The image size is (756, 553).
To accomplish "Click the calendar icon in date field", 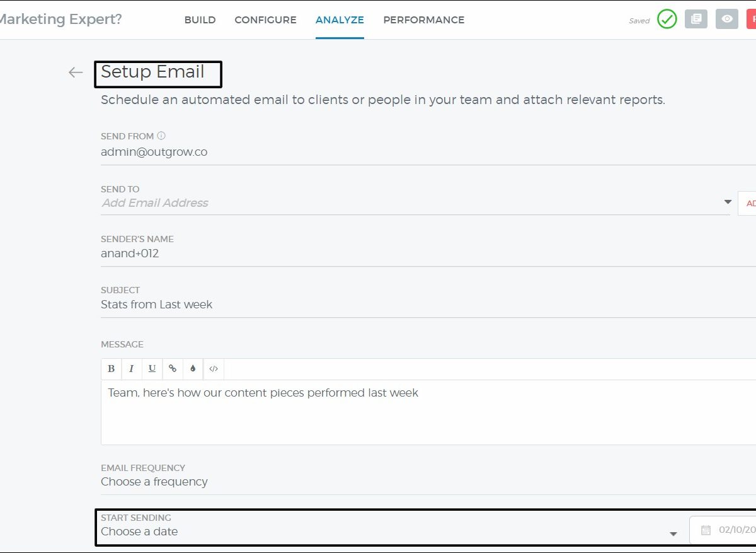I will tap(706, 531).
